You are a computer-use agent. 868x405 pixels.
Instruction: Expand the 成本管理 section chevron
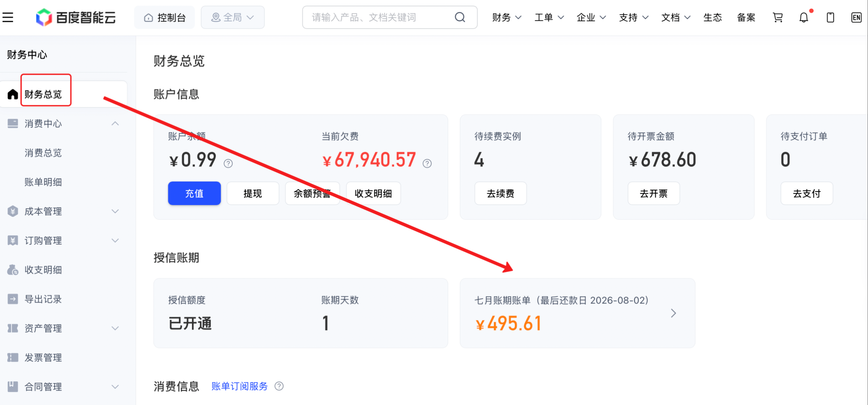point(115,211)
